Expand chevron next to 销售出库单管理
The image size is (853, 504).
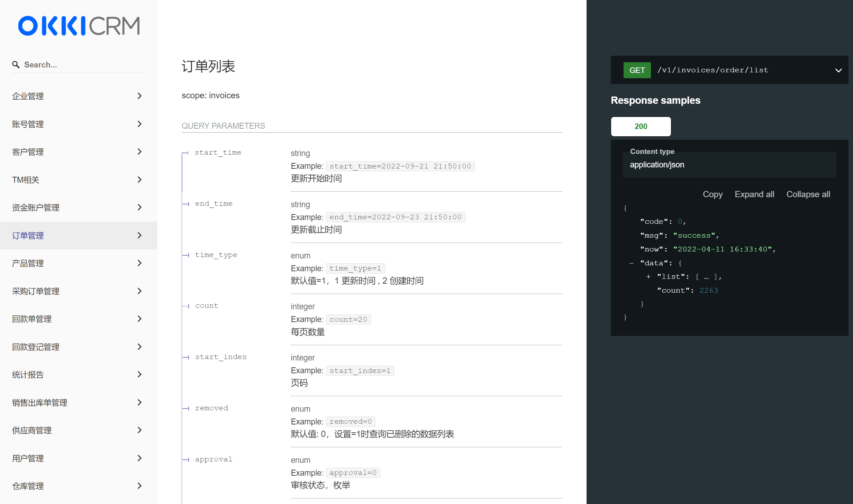click(139, 403)
